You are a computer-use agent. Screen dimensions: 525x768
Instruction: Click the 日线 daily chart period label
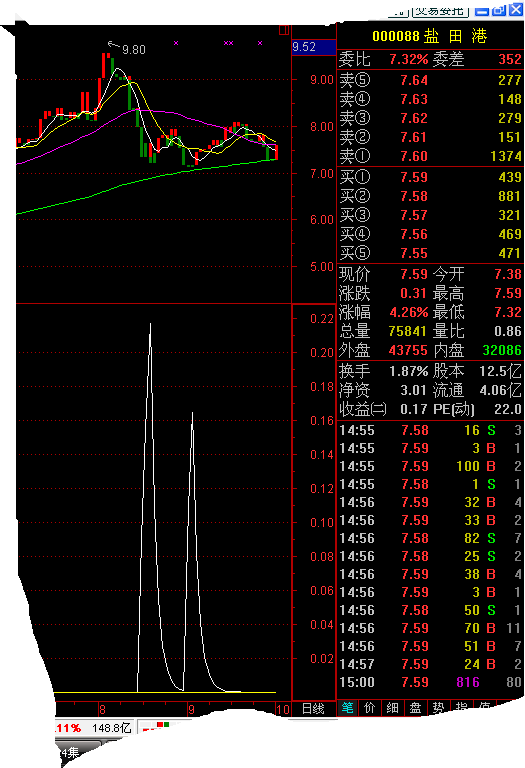(313, 709)
